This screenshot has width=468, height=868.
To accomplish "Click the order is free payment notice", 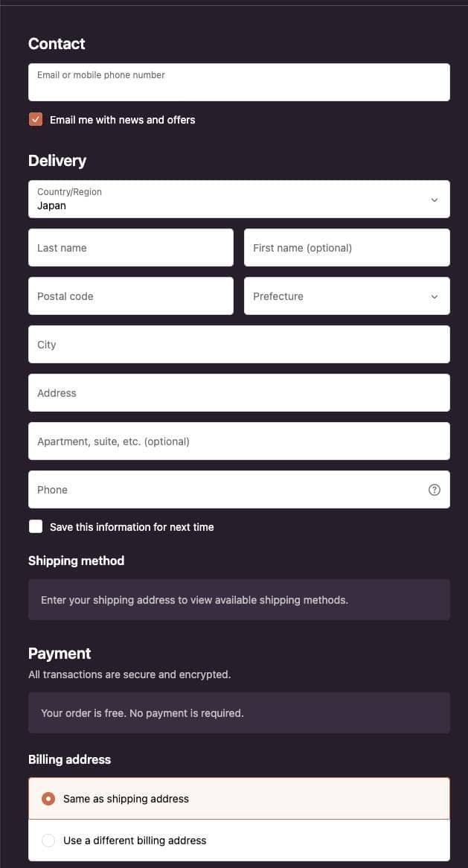I will click(238, 713).
